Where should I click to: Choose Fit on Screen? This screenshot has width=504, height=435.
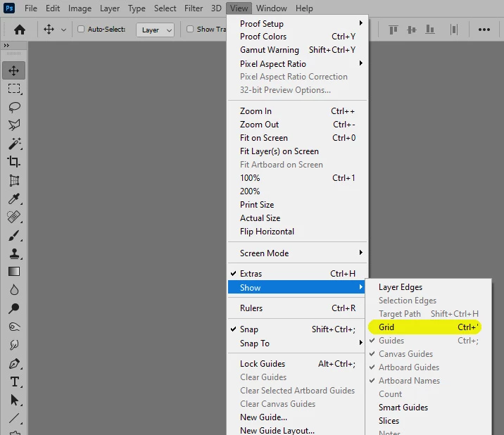[298, 137]
